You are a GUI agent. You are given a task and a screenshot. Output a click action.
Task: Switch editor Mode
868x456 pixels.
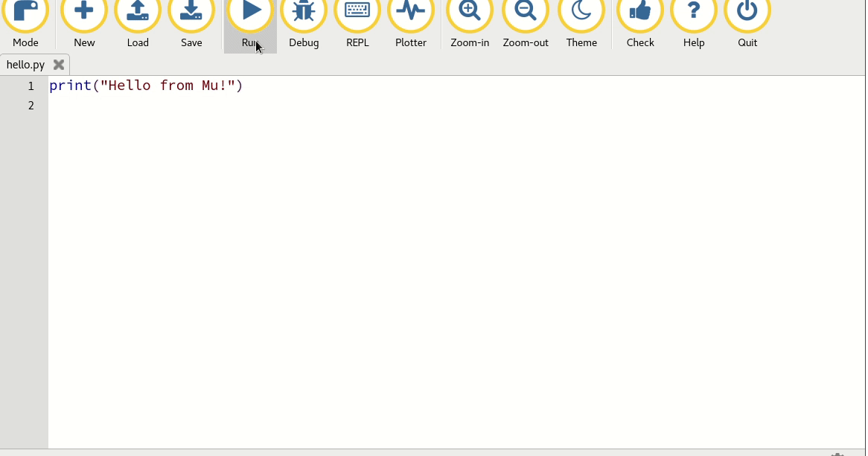pyautogui.click(x=25, y=22)
